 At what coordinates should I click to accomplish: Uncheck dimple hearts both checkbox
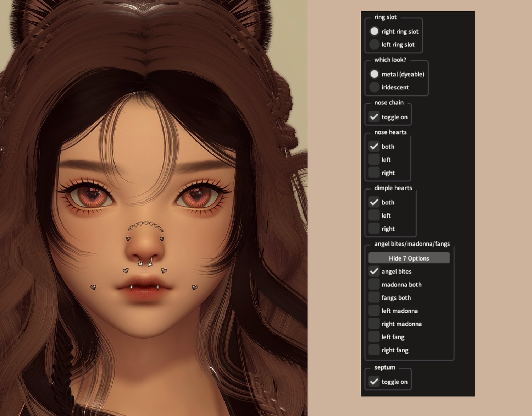point(374,202)
